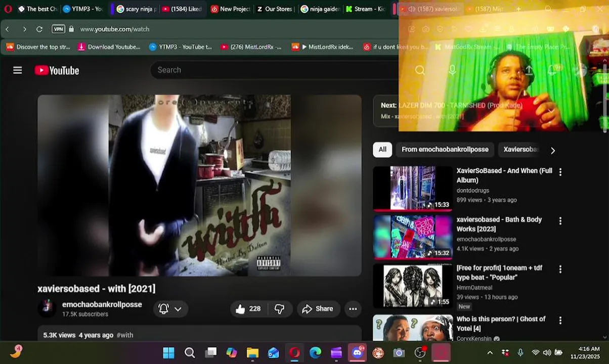Open XavierSoBased And When album thumbnail
This screenshot has height=364, width=609.
tap(412, 188)
